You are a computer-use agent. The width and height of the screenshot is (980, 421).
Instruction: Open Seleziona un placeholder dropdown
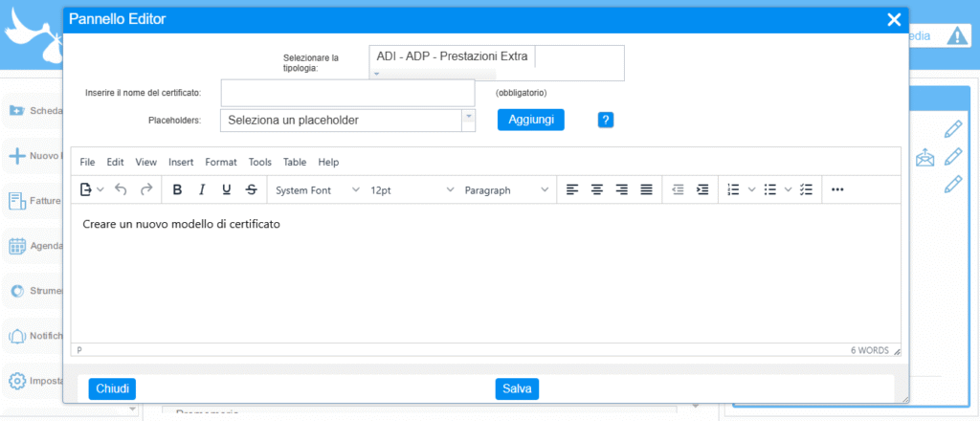coord(347,120)
